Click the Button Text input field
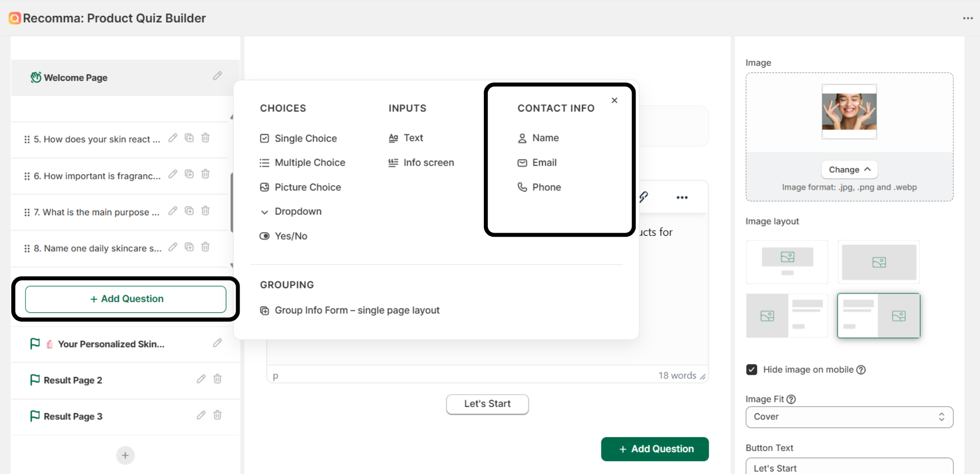 (x=849, y=467)
